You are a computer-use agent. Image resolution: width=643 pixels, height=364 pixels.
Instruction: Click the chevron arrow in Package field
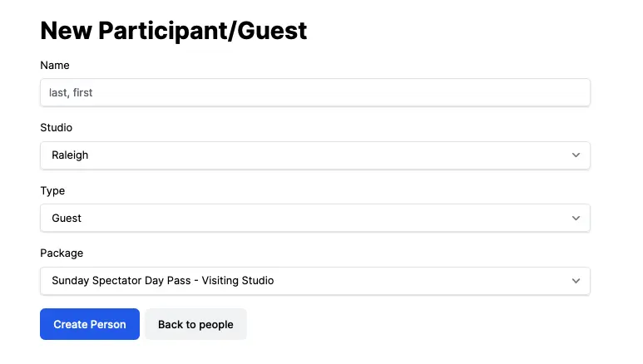point(576,281)
